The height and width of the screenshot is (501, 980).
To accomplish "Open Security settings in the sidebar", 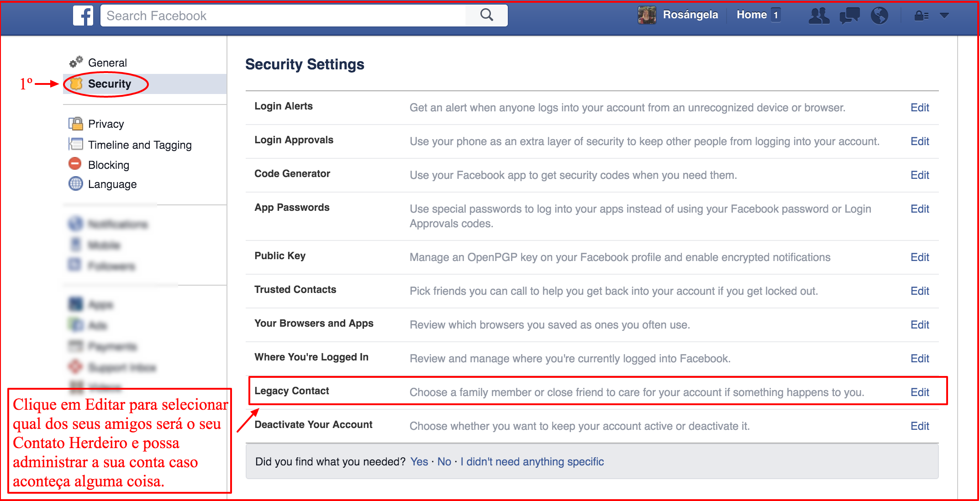I will [x=109, y=84].
